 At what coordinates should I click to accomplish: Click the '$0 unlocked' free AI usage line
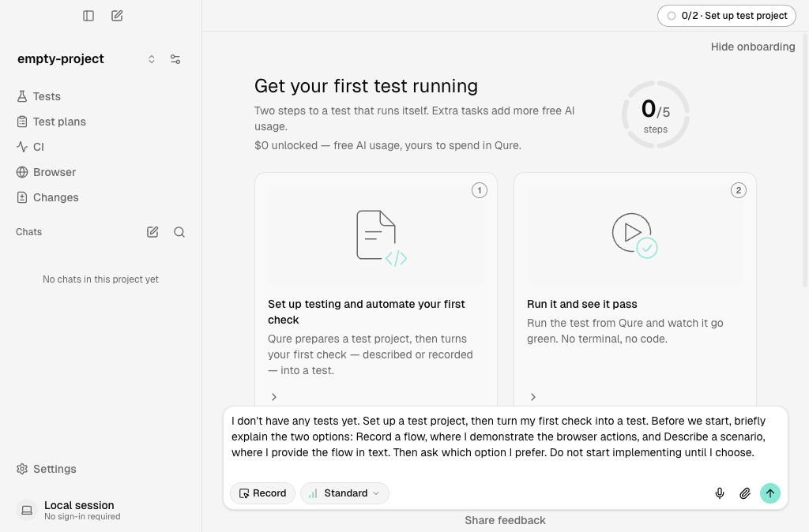388,145
